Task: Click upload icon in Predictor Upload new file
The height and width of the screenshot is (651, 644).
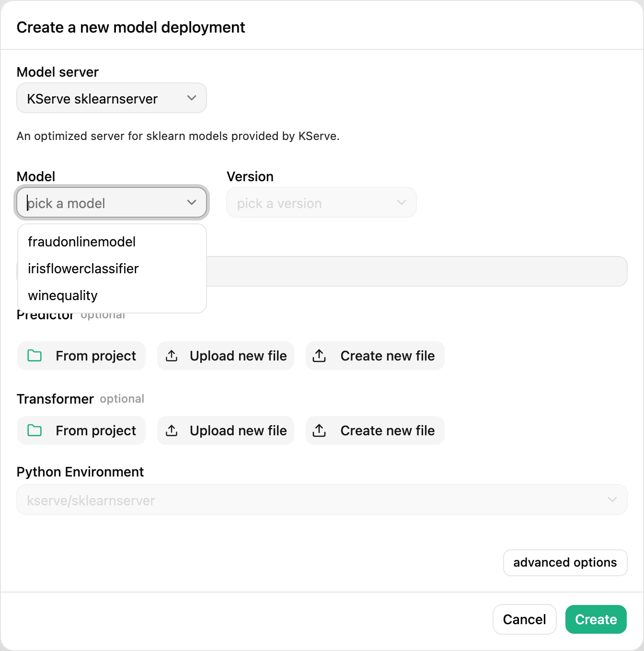Action: (x=172, y=356)
